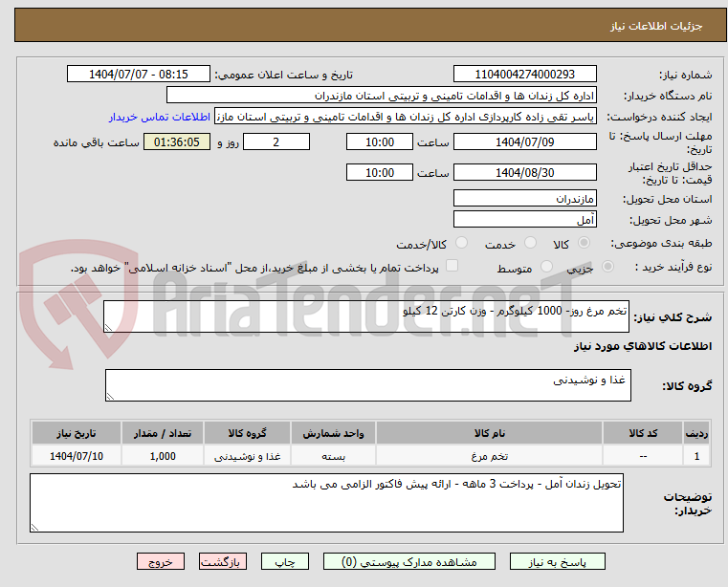The width and height of the screenshot is (728, 587).
Task: Toggle the treasury documents payment checkbox
Action: tap(453, 267)
